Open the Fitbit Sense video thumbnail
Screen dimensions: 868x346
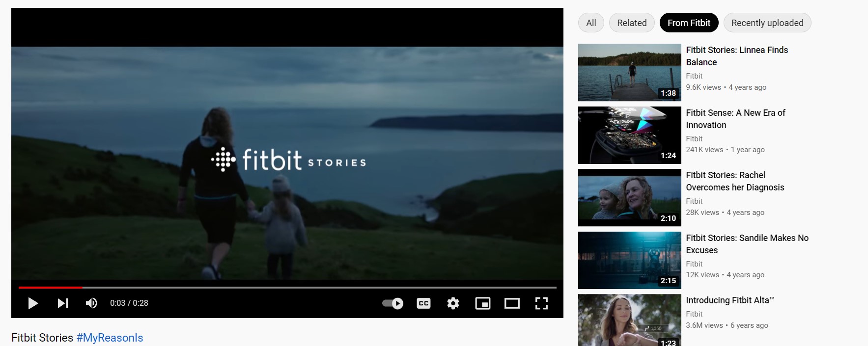(x=629, y=135)
